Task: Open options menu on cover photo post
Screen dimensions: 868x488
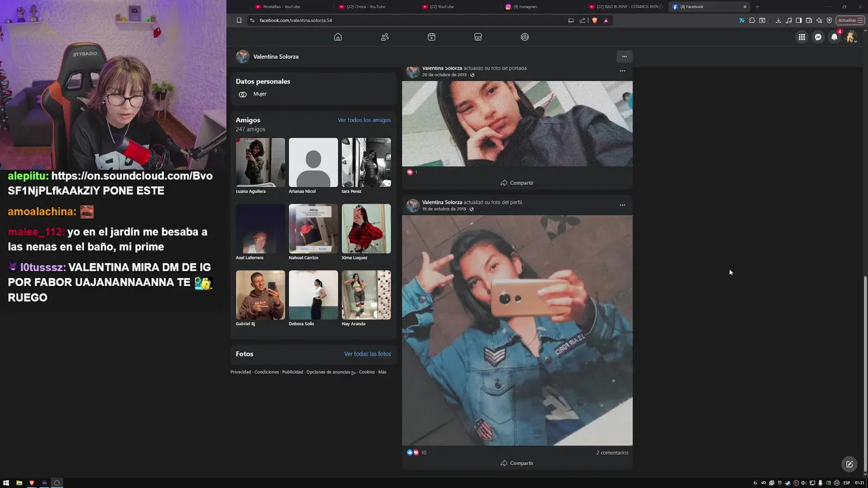Action: pos(623,70)
